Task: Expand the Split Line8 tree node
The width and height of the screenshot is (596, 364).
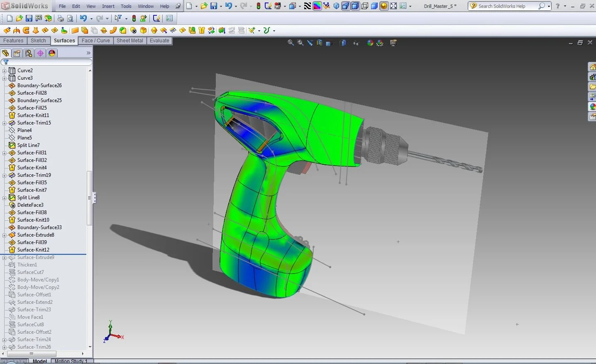Action: (x=5, y=198)
